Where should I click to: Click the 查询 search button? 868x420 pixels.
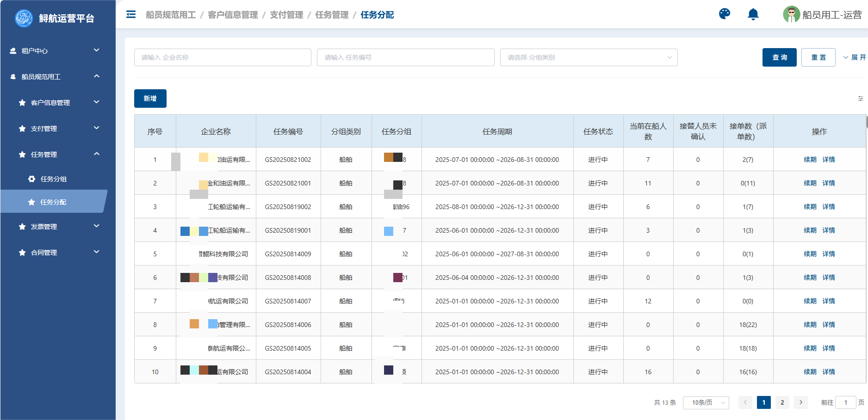(779, 57)
